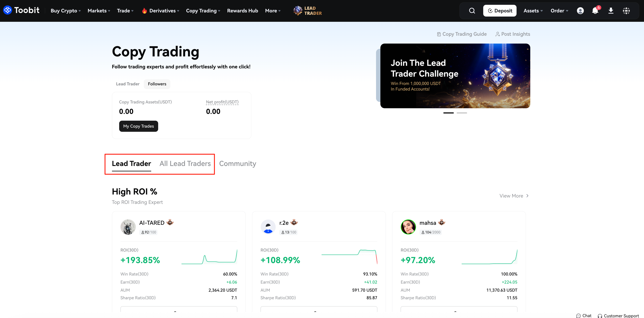Click the mahsa trader name

tap(427, 223)
